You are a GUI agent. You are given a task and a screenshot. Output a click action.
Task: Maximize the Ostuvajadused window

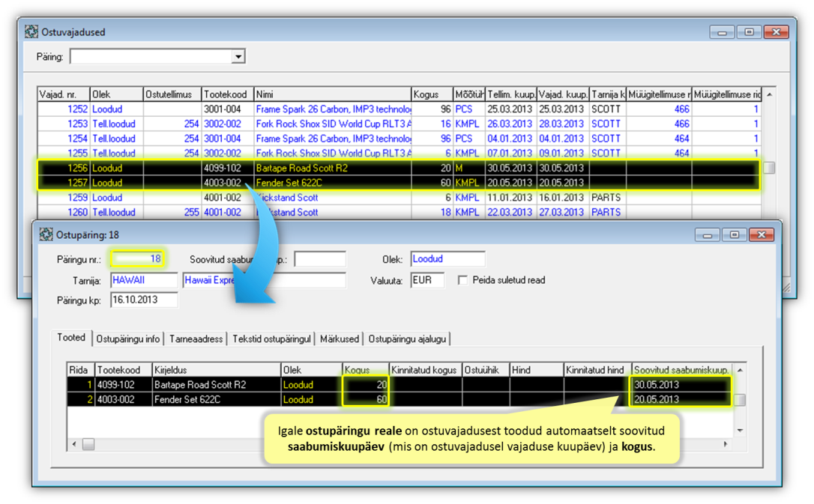pos(749,32)
